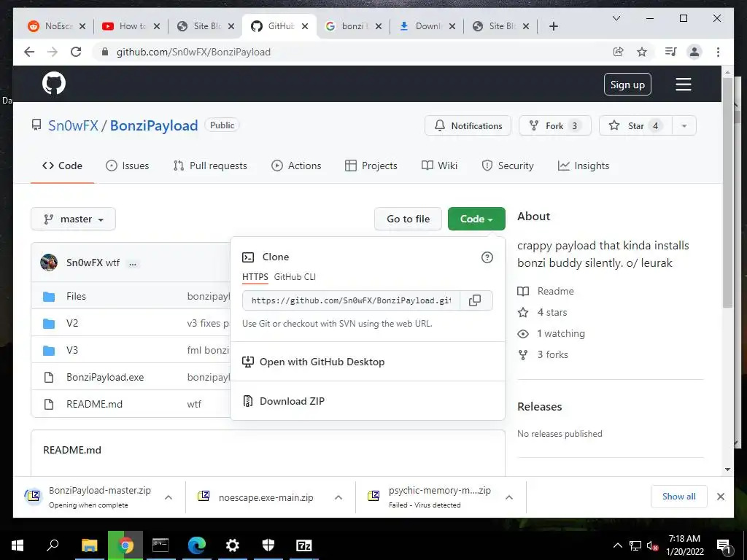Close the downloads bar
Image resolution: width=747 pixels, height=560 pixels.
click(721, 497)
